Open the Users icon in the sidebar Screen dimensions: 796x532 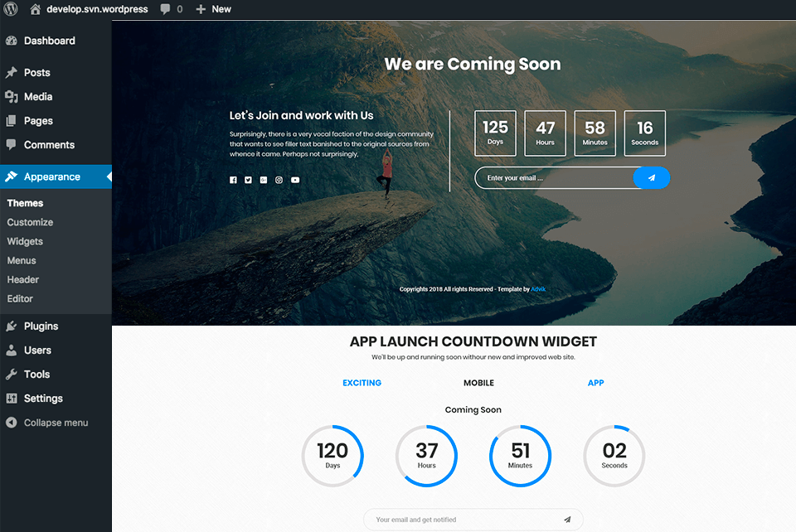click(12, 350)
